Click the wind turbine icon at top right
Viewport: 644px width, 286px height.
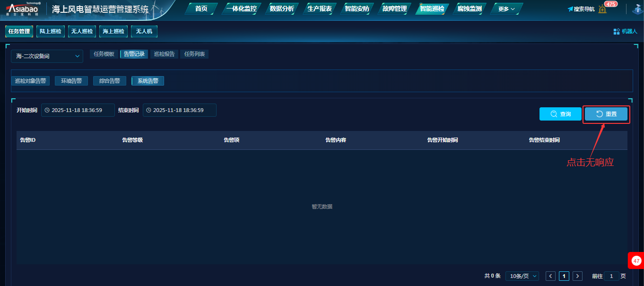636,9
